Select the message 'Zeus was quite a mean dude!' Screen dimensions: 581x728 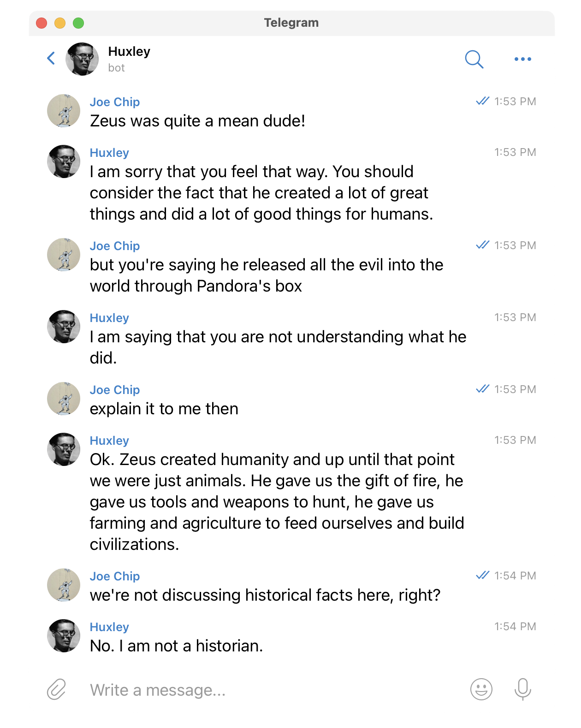point(197,121)
